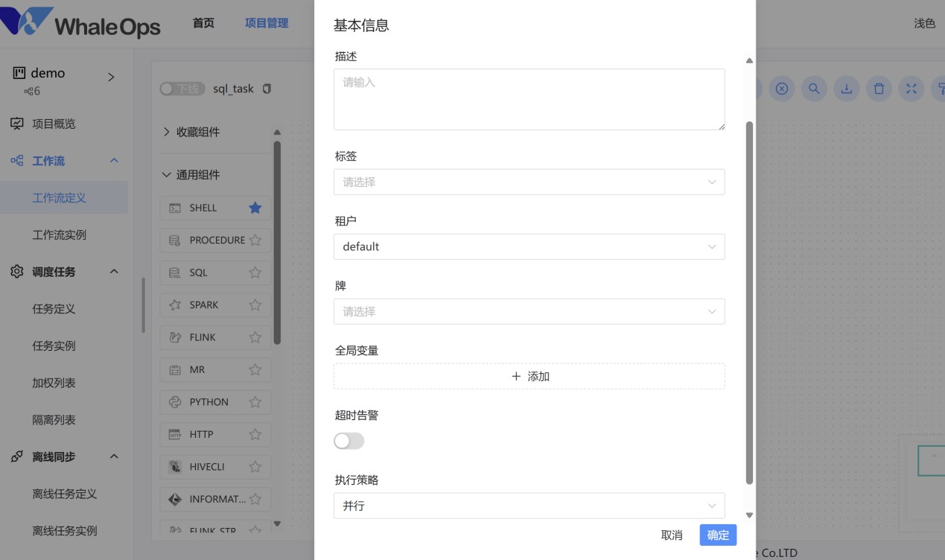This screenshot has height=560, width=945.
Task: Open the 租户 tenant dropdown
Action: 529,246
